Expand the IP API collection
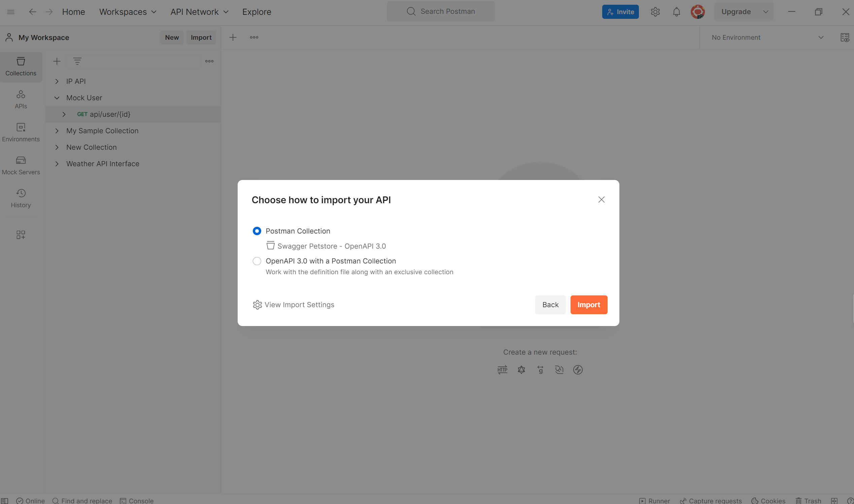The height and width of the screenshot is (504, 854). tap(57, 81)
